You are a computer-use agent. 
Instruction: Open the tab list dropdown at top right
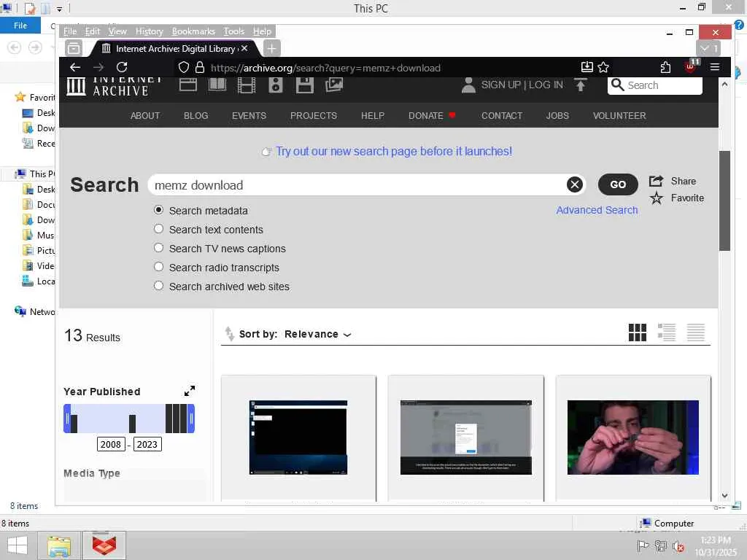coord(708,49)
